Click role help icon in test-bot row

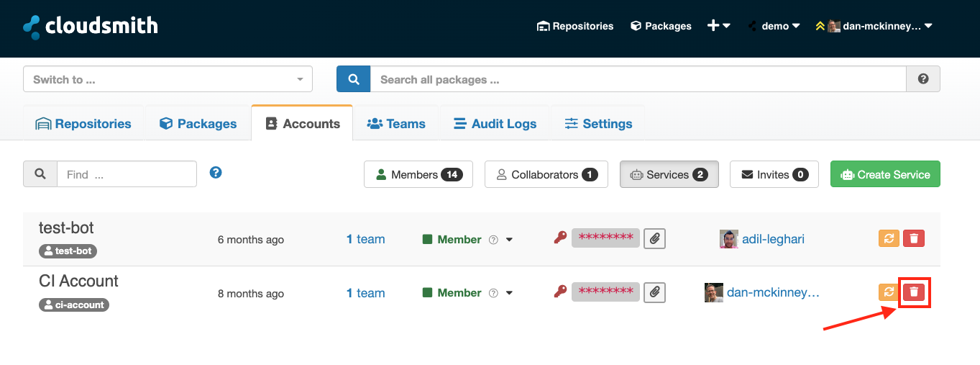tap(493, 240)
